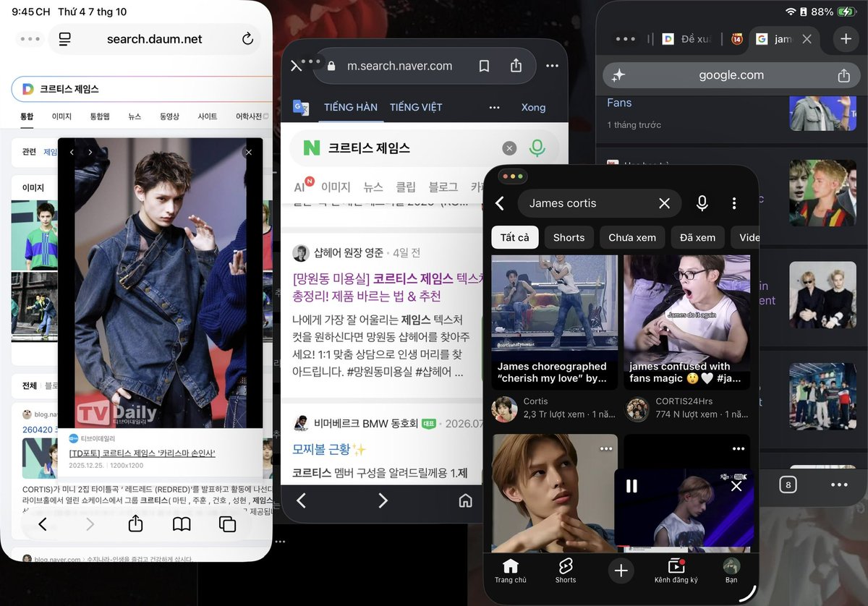Select the 'Chưa xem' filter chip
This screenshot has height=606, width=868.
[x=632, y=237]
